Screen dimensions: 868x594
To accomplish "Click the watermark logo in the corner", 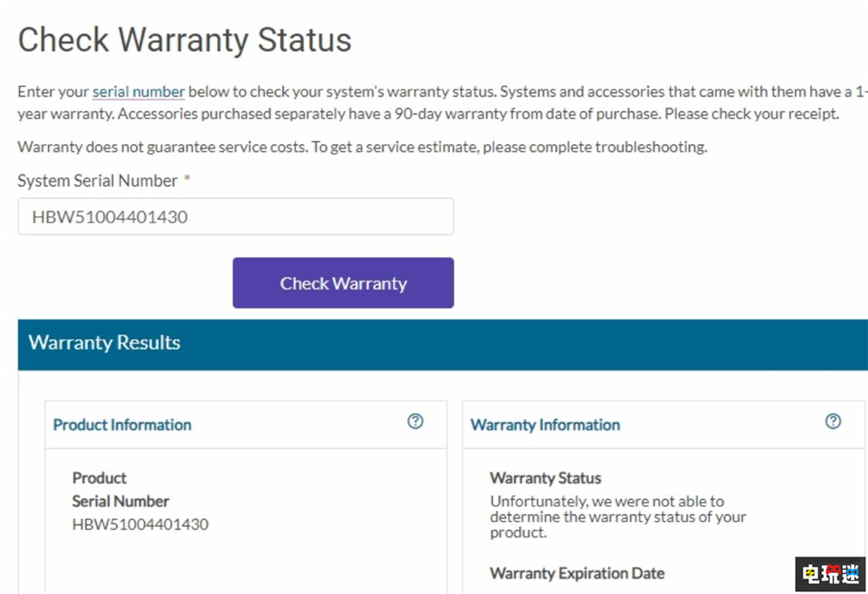I will point(830,574).
